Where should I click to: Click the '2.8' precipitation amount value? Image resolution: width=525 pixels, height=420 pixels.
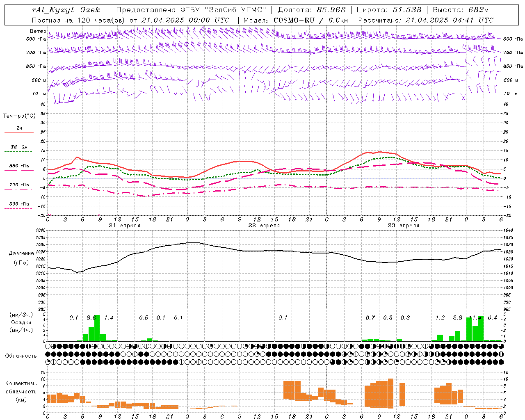click(457, 317)
